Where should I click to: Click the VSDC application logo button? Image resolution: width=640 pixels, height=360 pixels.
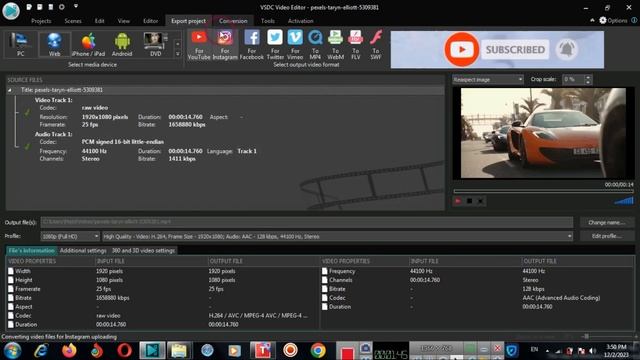11,11
